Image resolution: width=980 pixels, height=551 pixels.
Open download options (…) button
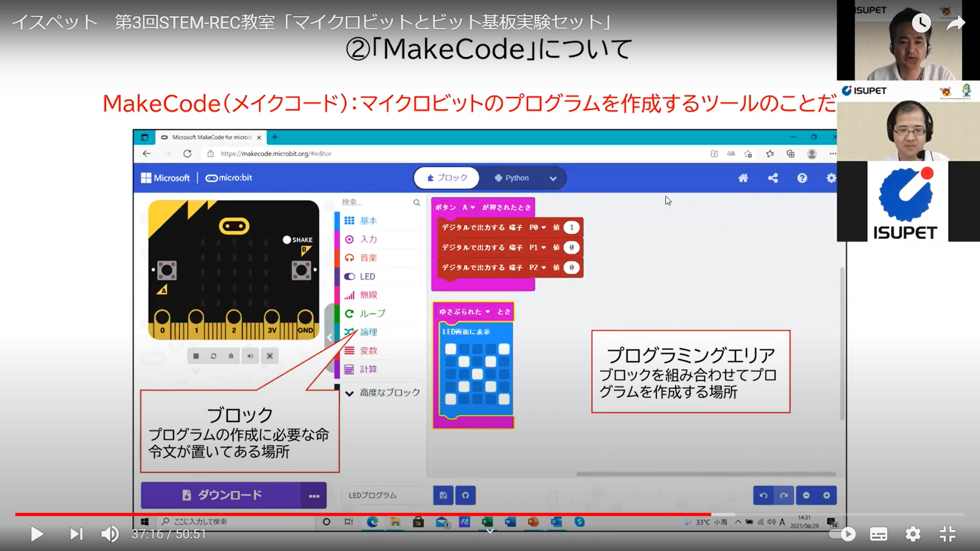[314, 495]
